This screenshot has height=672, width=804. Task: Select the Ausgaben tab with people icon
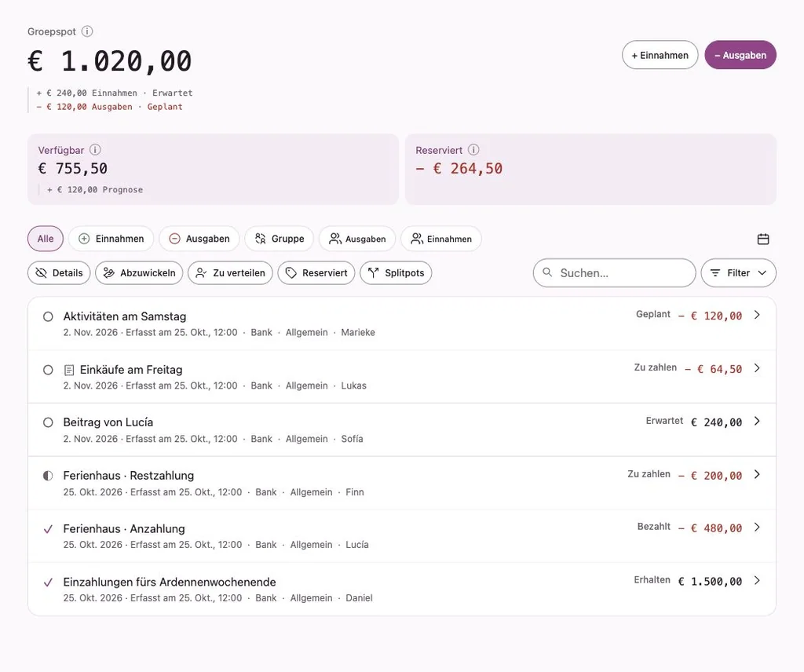coord(357,239)
